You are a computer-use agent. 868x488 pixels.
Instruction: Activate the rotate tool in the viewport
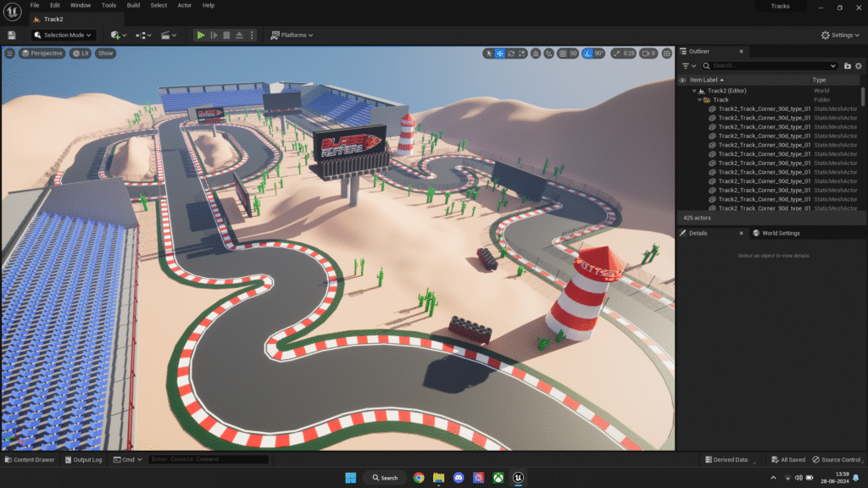[x=511, y=53]
